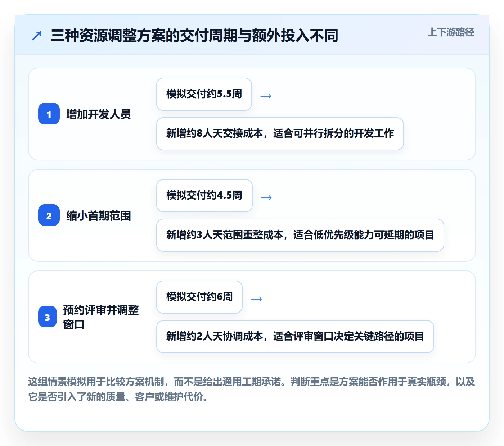Click the arrow after 模拟交付约4.5周
The height and width of the screenshot is (446, 504).
click(266, 197)
